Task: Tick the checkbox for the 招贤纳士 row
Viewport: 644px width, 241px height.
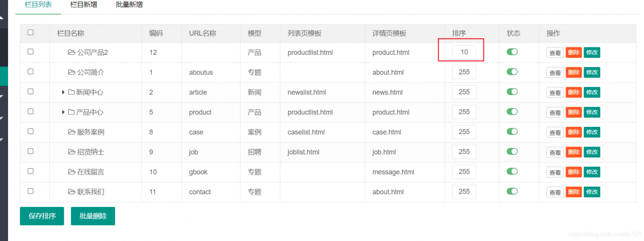Action: (x=30, y=151)
